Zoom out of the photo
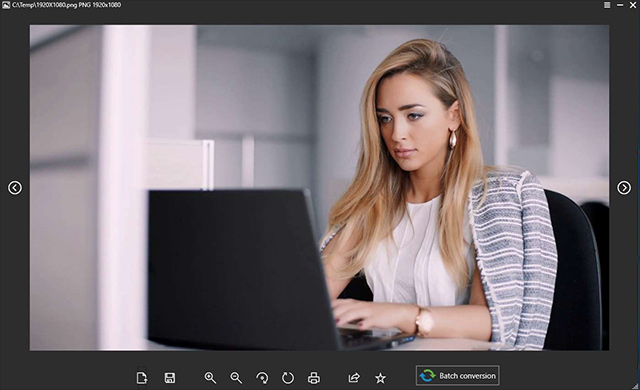 236,378
